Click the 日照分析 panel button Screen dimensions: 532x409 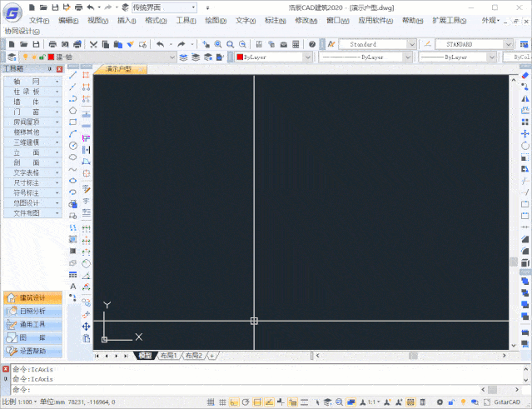coord(33,311)
